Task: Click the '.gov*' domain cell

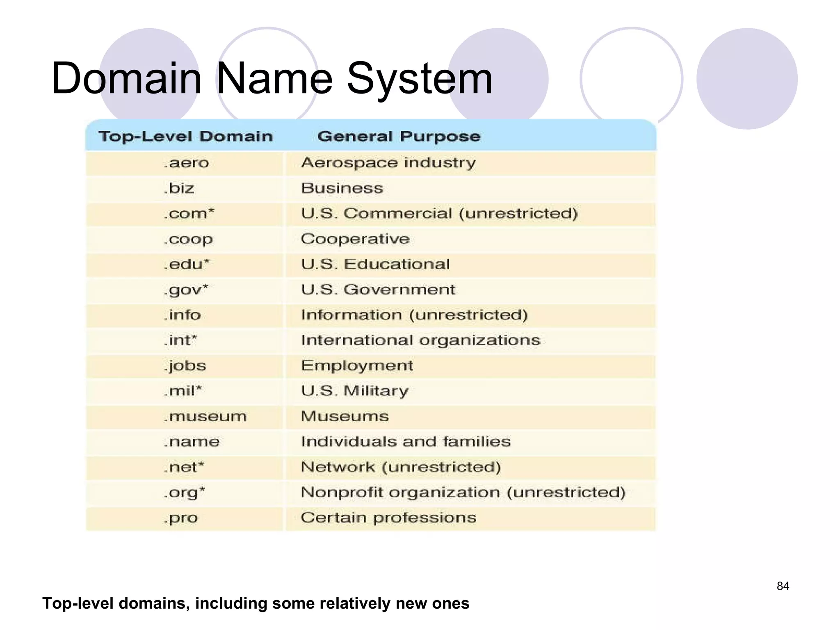Action: (185, 290)
